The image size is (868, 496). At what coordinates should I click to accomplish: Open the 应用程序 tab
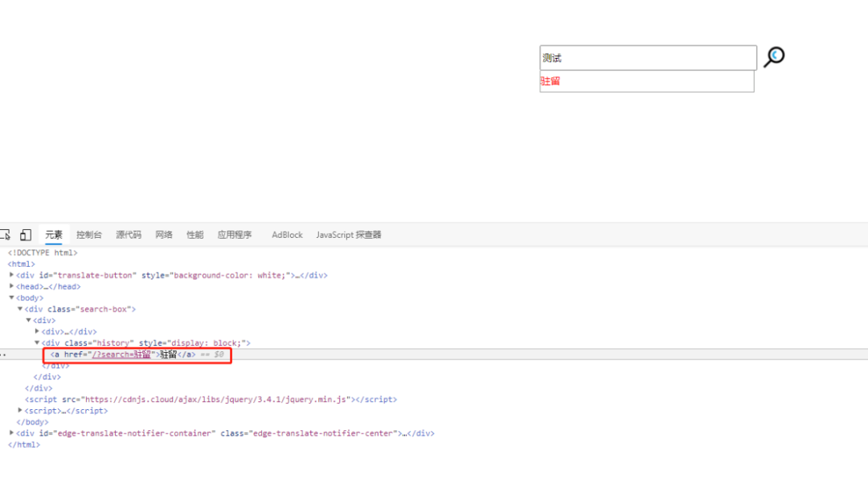click(235, 235)
